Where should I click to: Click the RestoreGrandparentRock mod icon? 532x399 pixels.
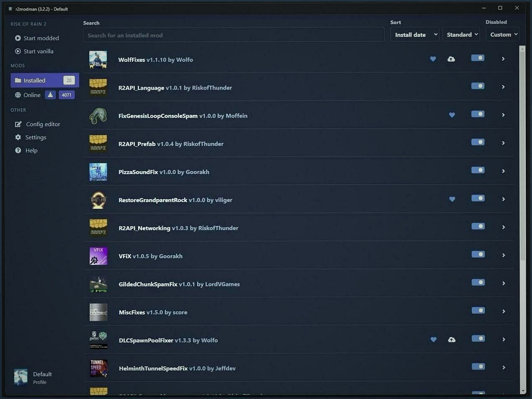pyautogui.click(x=98, y=200)
